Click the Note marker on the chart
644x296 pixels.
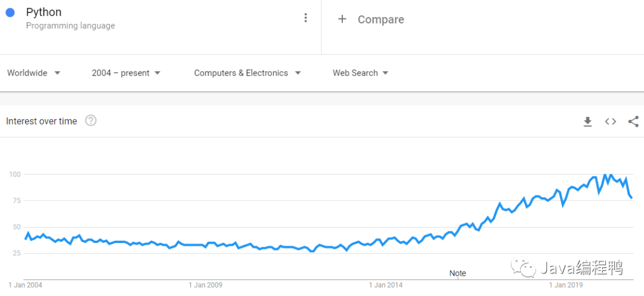coord(457,273)
